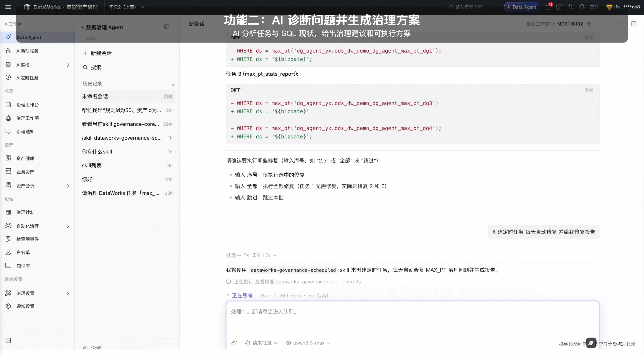Open the hamburger main menu
This screenshot has width=644, height=355.
(8, 7)
